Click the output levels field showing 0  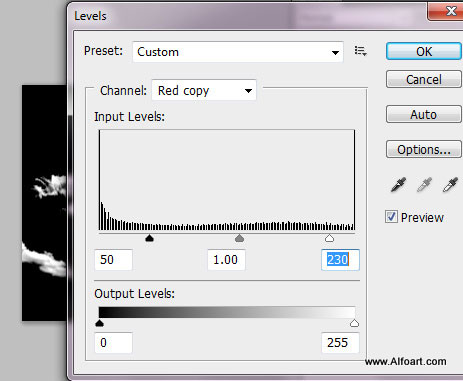pyautogui.click(x=113, y=343)
